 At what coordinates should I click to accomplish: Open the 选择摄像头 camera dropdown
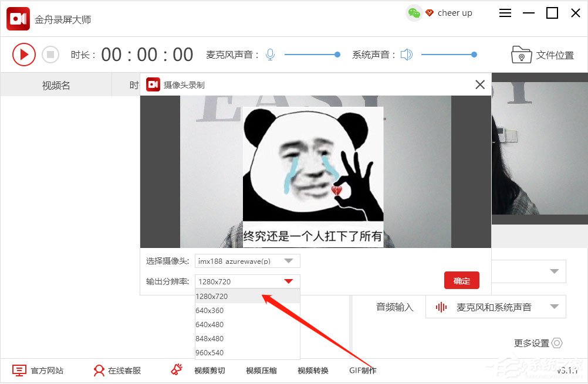(x=288, y=261)
